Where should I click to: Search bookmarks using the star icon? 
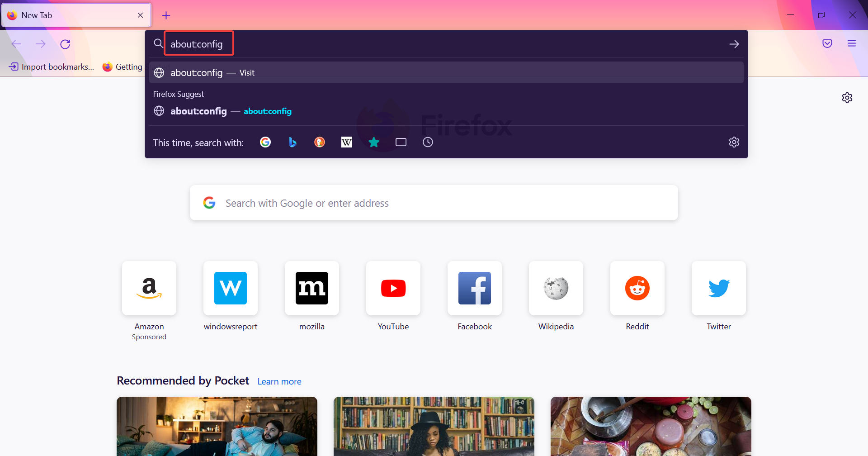(x=373, y=142)
